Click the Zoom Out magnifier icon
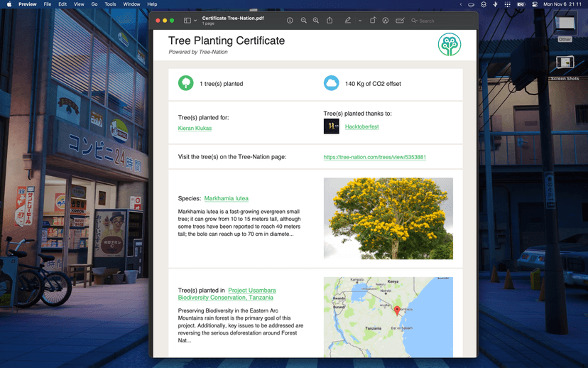 pyautogui.click(x=303, y=21)
